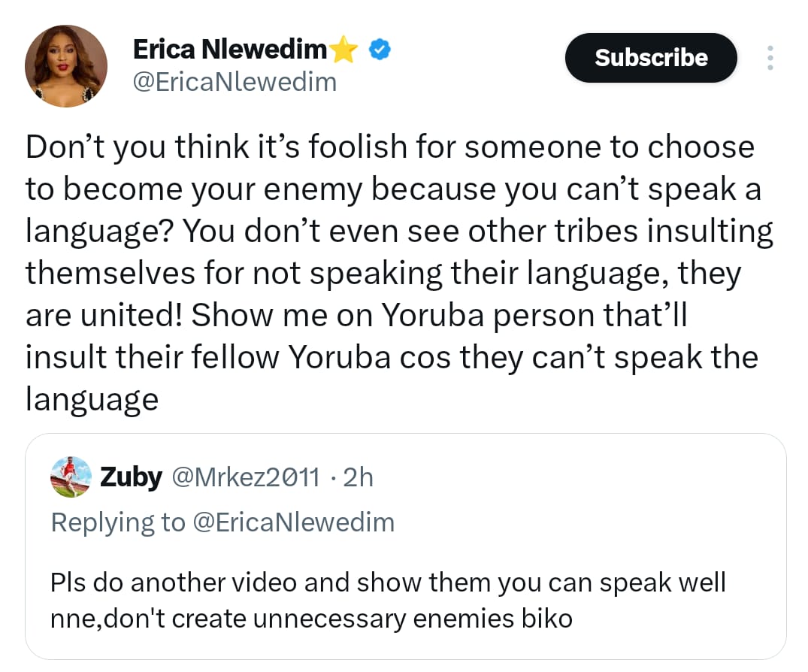Click the 2h timestamp on quoted tweet
The width and height of the screenshot is (808, 672).
coord(358,477)
